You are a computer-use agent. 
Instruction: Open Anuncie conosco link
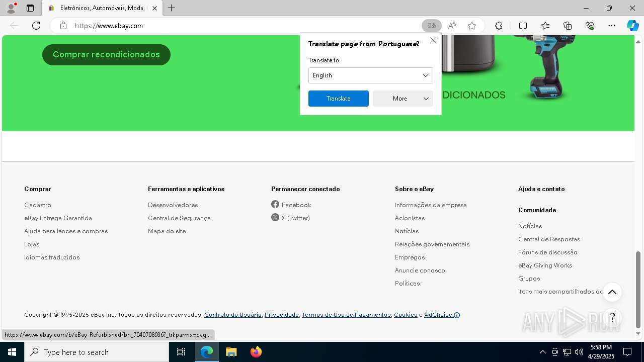pos(420,270)
